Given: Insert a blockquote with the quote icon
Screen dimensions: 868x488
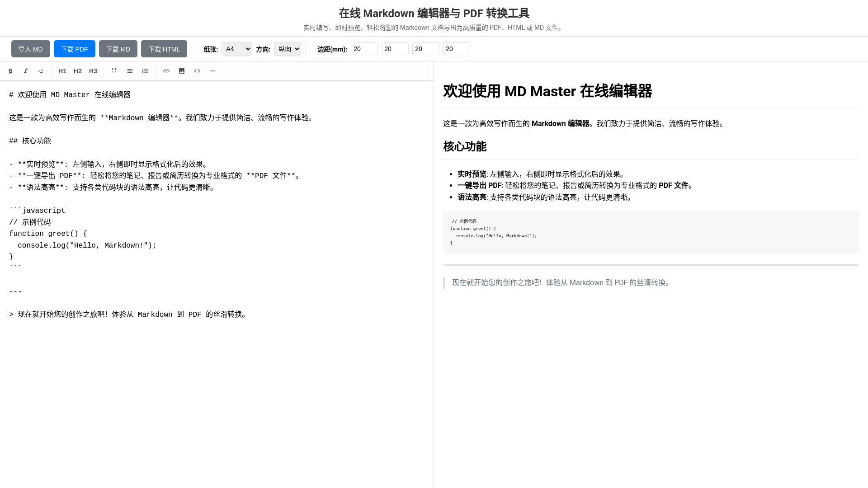Looking at the screenshot, I should pos(114,71).
